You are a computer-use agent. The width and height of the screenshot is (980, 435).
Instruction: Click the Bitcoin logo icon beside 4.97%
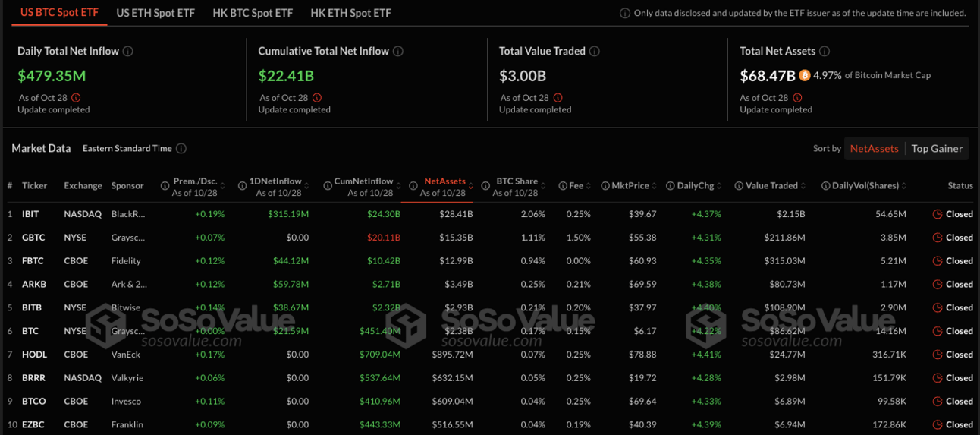coord(805,76)
